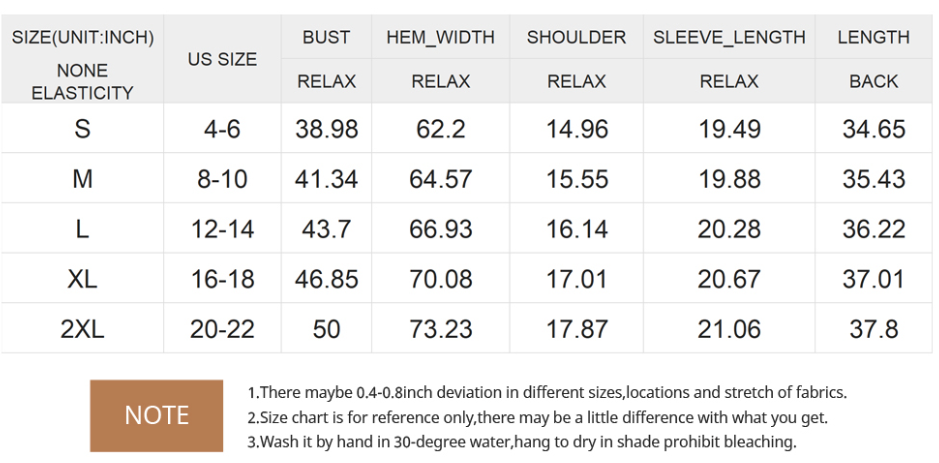Image resolution: width=939 pixels, height=463 pixels.
Task: Click bust value 38.98
Action: (326, 129)
